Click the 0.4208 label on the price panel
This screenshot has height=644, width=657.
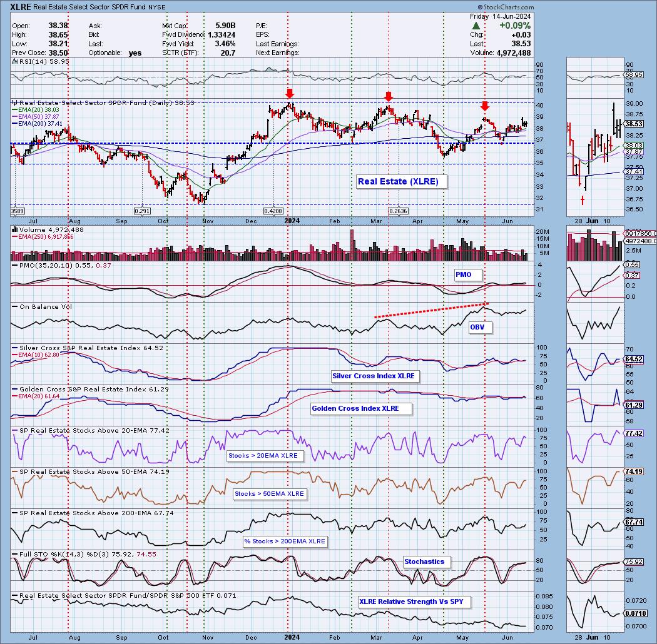click(273, 211)
